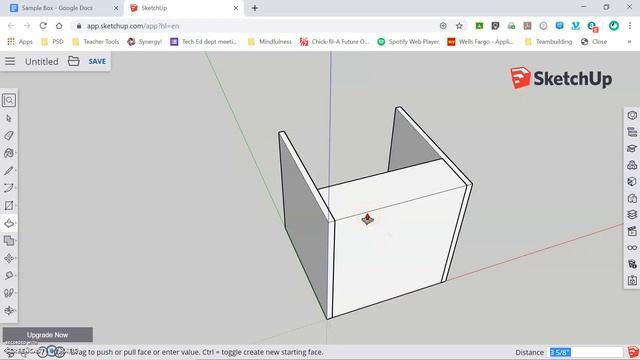Open the Teambuilding bookmark folder
Viewport: 640px width, 360px height.
point(548,42)
